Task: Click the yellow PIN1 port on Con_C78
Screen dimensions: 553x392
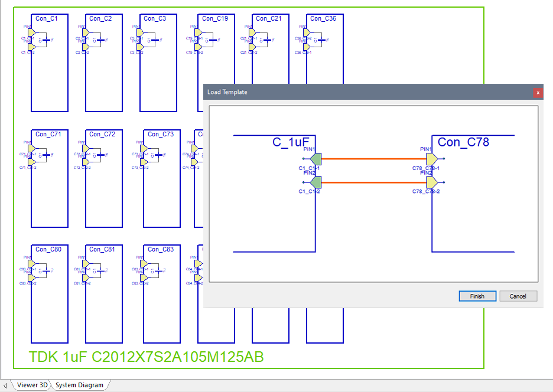Action: (431, 159)
